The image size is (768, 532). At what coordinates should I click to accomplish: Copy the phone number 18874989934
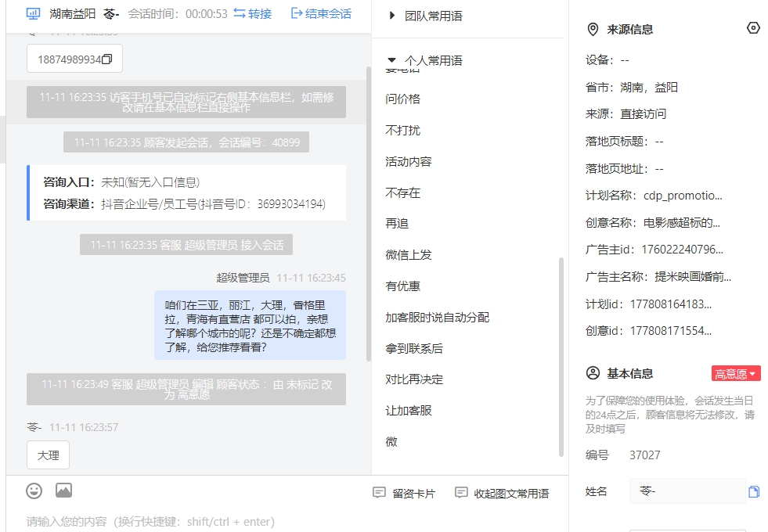[107, 59]
